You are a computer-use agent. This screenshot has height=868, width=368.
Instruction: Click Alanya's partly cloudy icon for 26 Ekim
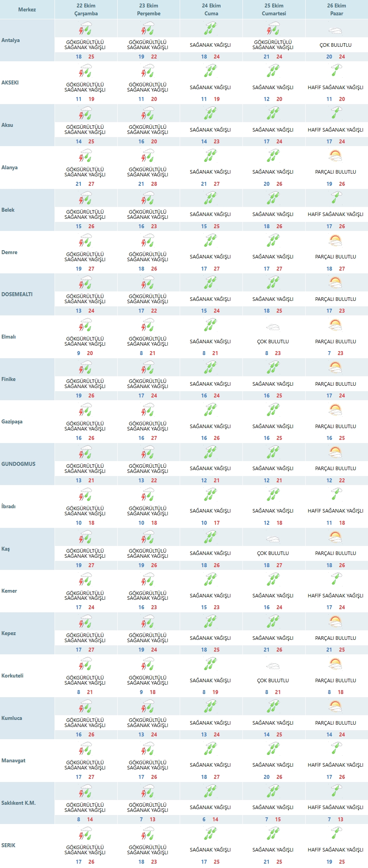(x=336, y=156)
